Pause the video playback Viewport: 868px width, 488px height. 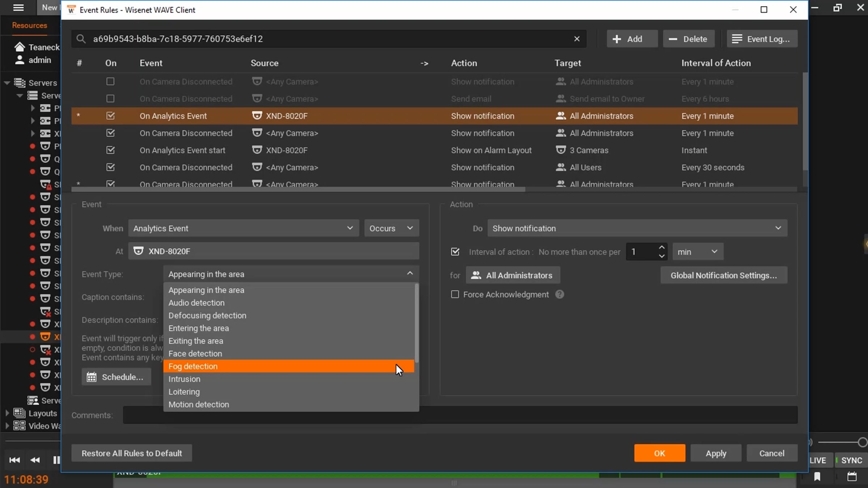click(56, 460)
